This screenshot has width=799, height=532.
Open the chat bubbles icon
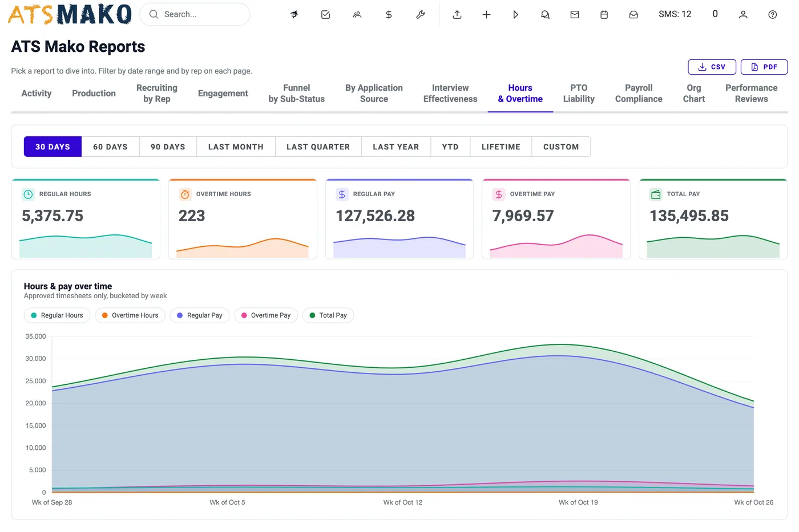click(545, 15)
